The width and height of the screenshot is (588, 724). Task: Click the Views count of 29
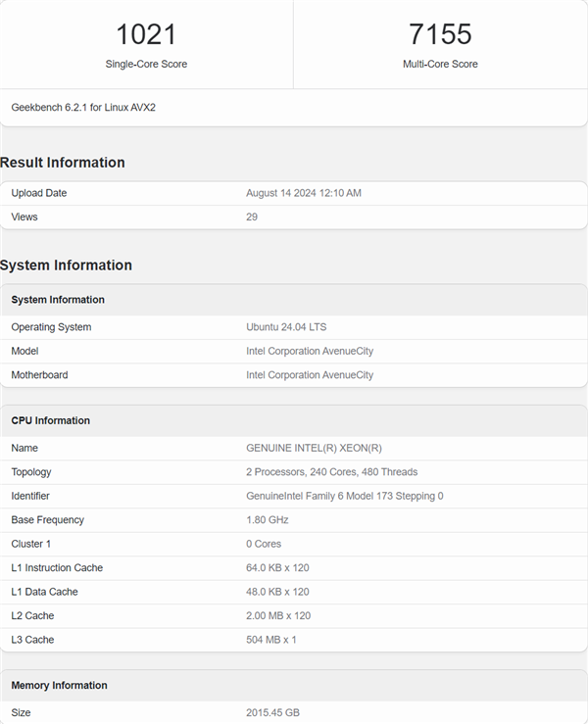[252, 217]
